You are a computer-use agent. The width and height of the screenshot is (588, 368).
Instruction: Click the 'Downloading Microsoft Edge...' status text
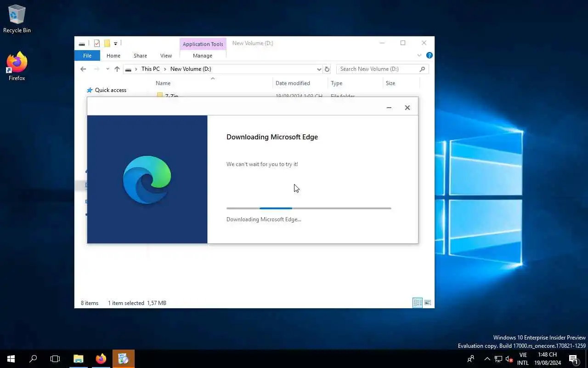tap(264, 219)
